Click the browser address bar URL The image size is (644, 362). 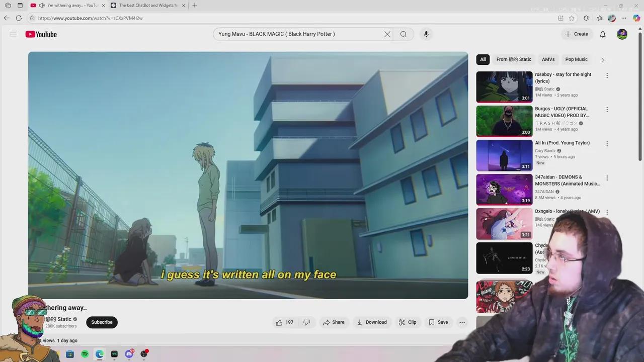91,18
